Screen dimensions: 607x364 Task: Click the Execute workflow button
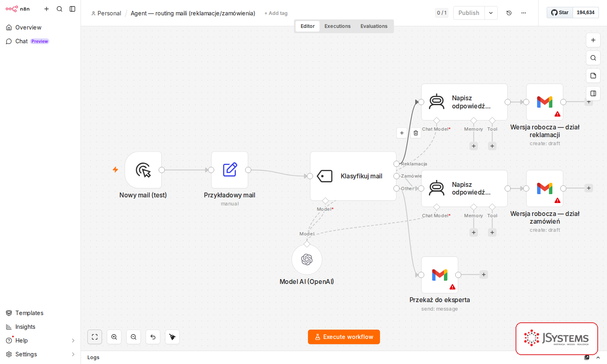(344, 337)
